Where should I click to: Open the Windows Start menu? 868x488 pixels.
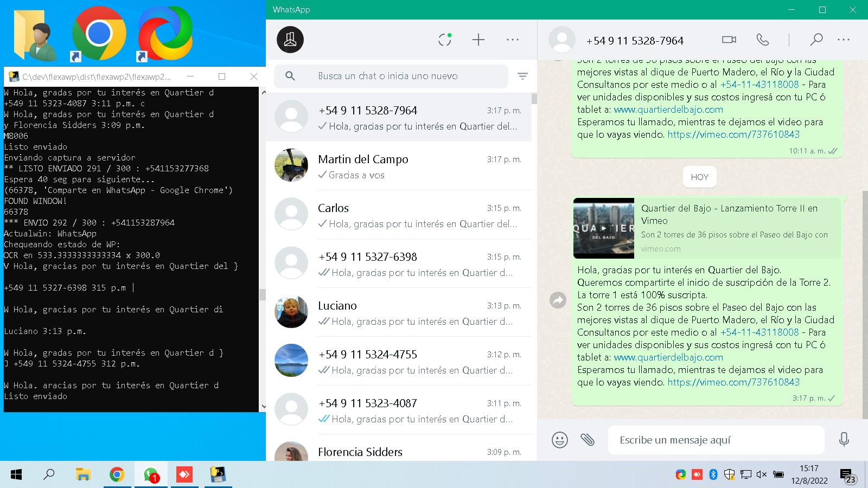[16, 475]
